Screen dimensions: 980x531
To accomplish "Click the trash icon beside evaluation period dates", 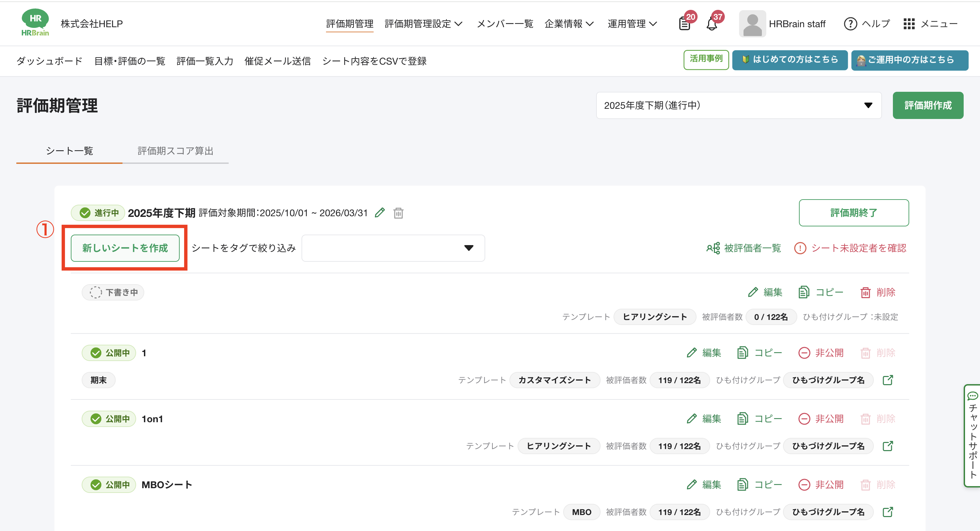I will coord(398,213).
